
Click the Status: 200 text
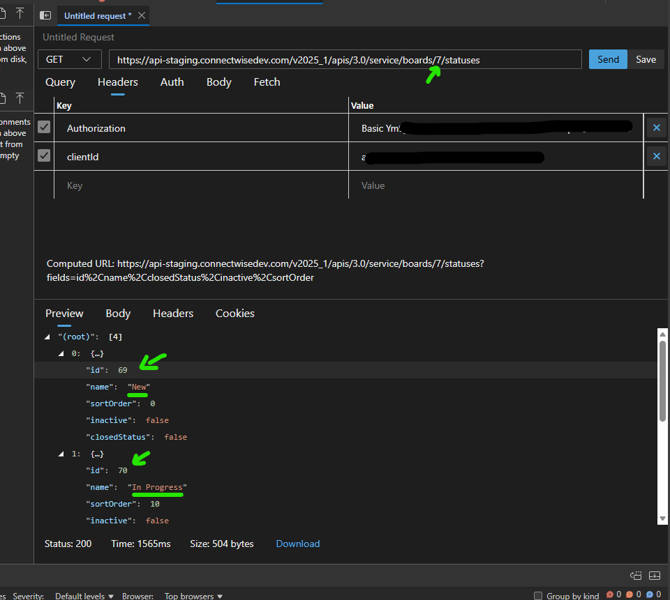pyautogui.click(x=68, y=544)
